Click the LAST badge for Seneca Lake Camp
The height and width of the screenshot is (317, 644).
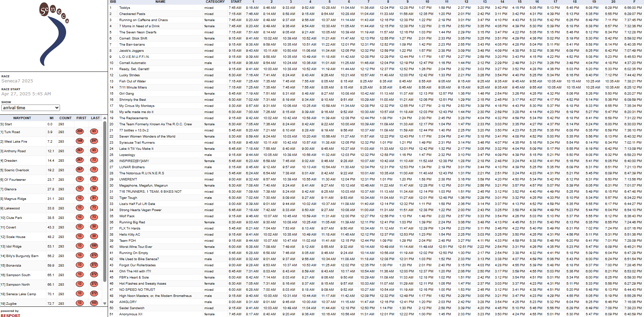point(94,294)
